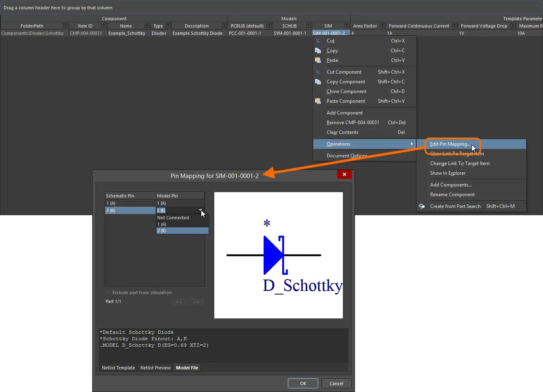
Task: Dismiss the dialog with the Cancel button
Action: [x=336, y=383]
